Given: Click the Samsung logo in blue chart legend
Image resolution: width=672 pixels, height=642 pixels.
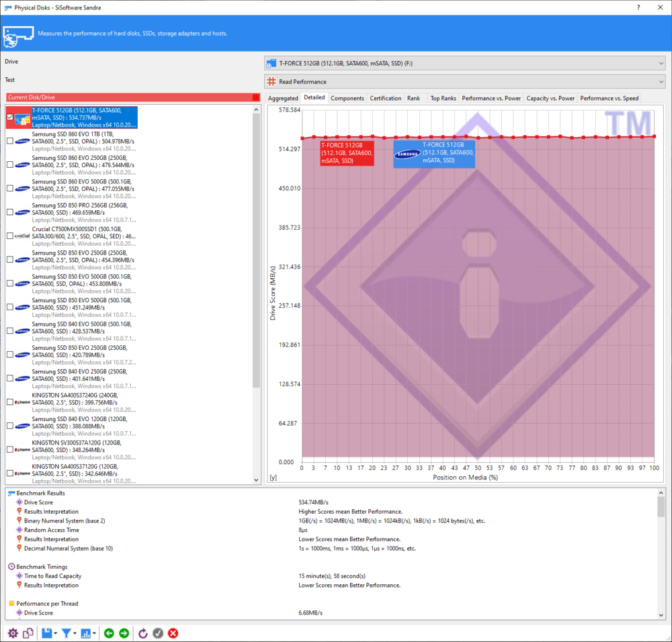Looking at the screenshot, I should (407, 154).
